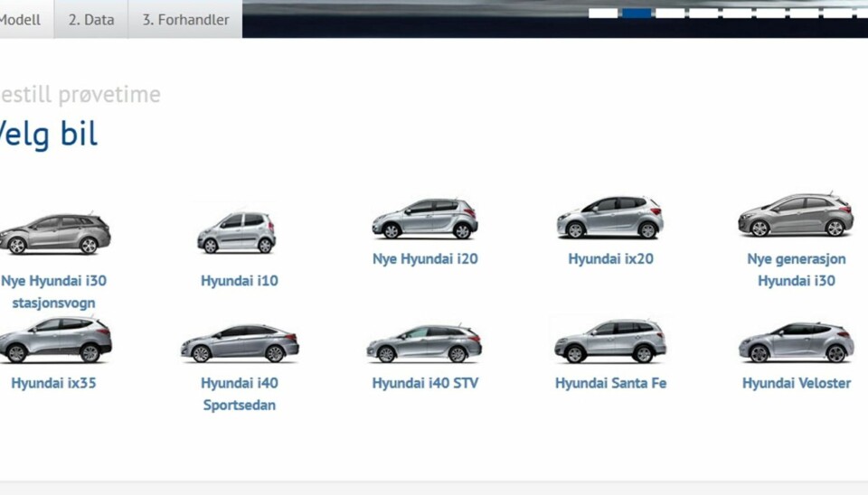This screenshot has height=495, width=868.
Task: Select the Hyundai i10 car image
Action: (x=237, y=233)
